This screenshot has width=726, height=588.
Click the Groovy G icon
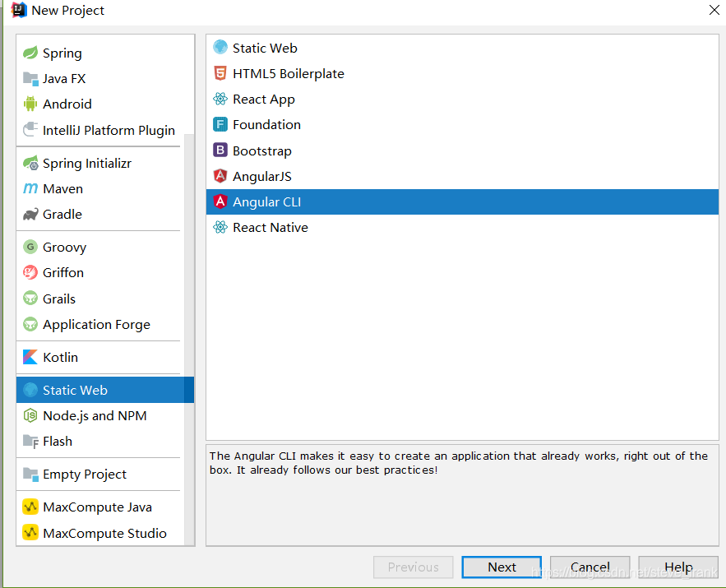pos(30,247)
